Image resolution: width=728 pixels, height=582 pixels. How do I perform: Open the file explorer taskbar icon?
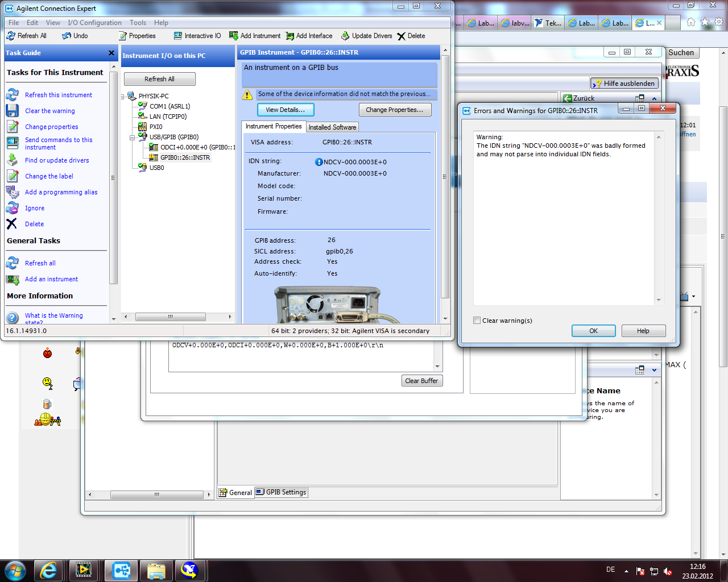[x=156, y=570]
